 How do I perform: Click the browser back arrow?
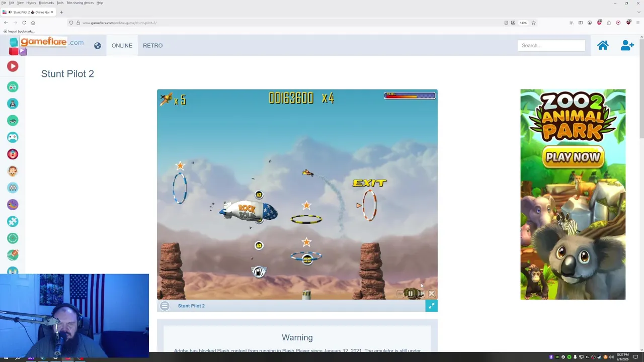(x=6, y=23)
